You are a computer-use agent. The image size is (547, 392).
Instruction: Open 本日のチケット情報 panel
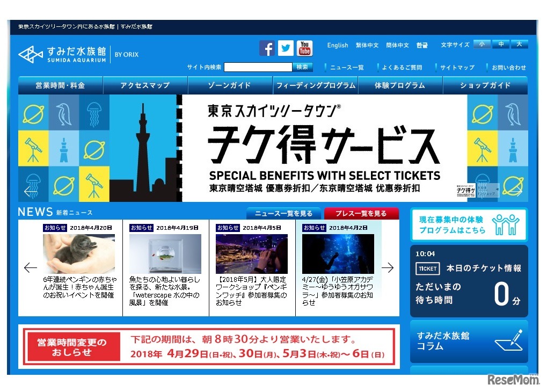click(x=469, y=281)
